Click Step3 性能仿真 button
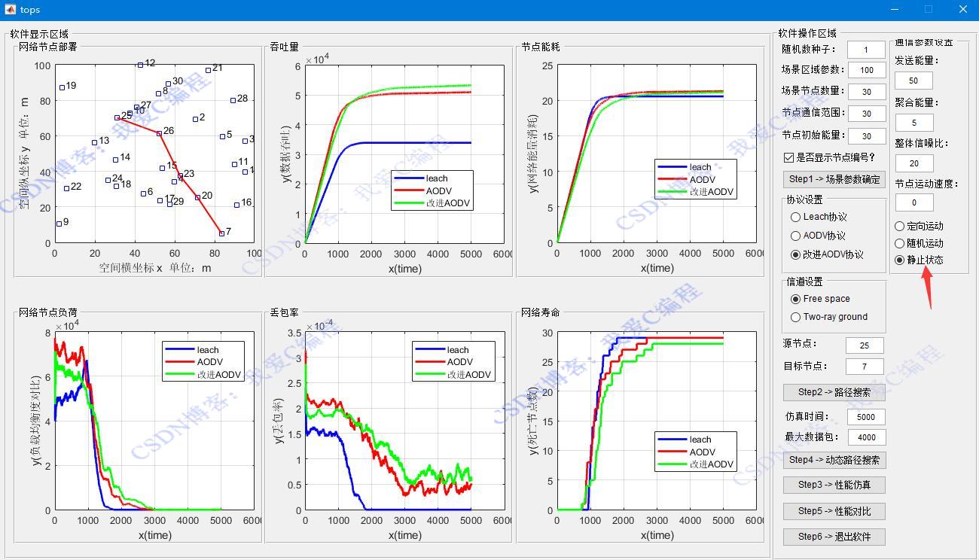The image size is (979, 560). click(834, 485)
